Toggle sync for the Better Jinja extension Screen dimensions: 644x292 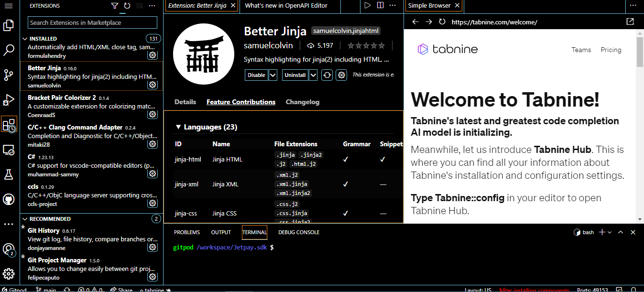click(327, 75)
